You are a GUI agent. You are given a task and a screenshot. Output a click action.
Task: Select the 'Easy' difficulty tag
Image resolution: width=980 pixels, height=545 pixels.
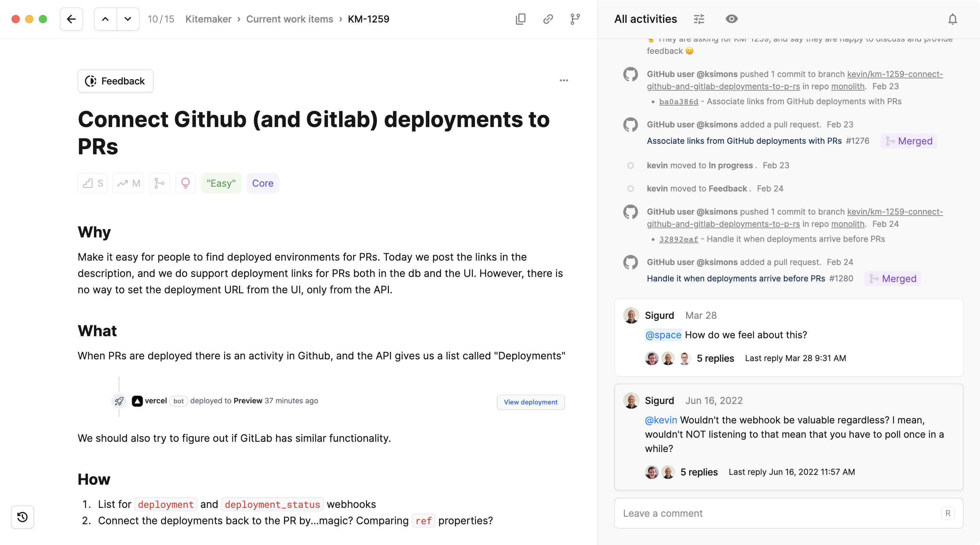tap(221, 183)
